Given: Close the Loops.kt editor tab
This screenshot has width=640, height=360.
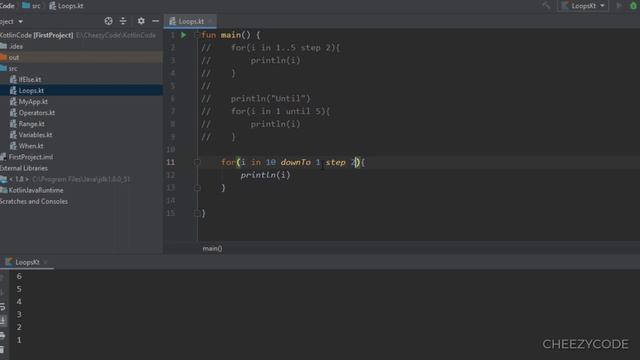Looking at the screenshot, I should coord(211,21).
